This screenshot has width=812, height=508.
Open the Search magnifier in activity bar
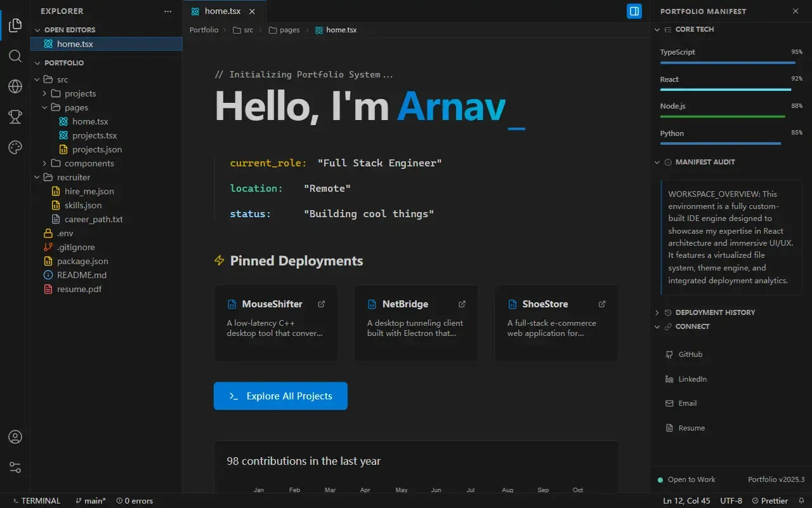pyautogui.click(x=15, y=56)
